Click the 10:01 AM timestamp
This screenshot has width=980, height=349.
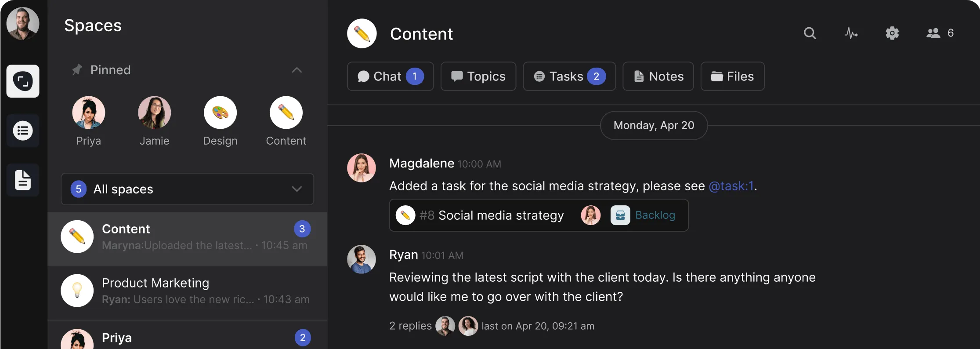point(442,256)
